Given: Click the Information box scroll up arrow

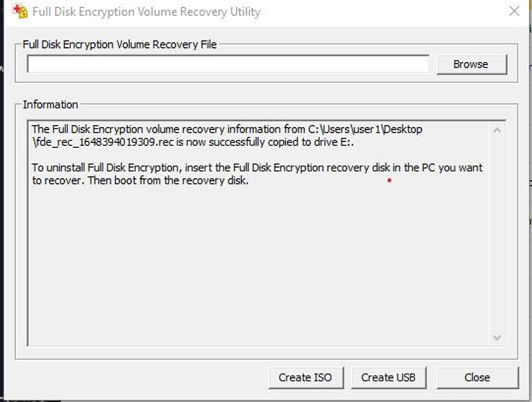Looking at the screenshot, I should click(x=497, y=130).
